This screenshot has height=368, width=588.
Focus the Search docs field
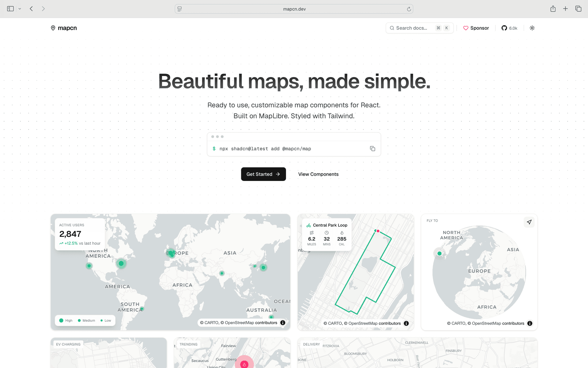click(x=412, y=28)
